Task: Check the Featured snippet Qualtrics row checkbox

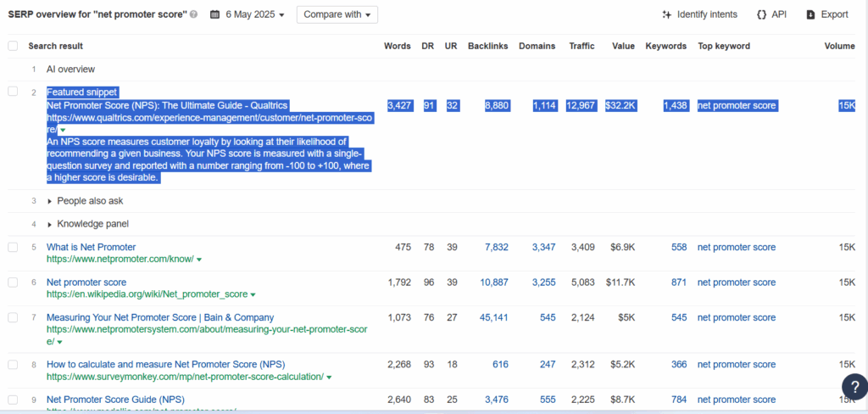Action: 13,92
